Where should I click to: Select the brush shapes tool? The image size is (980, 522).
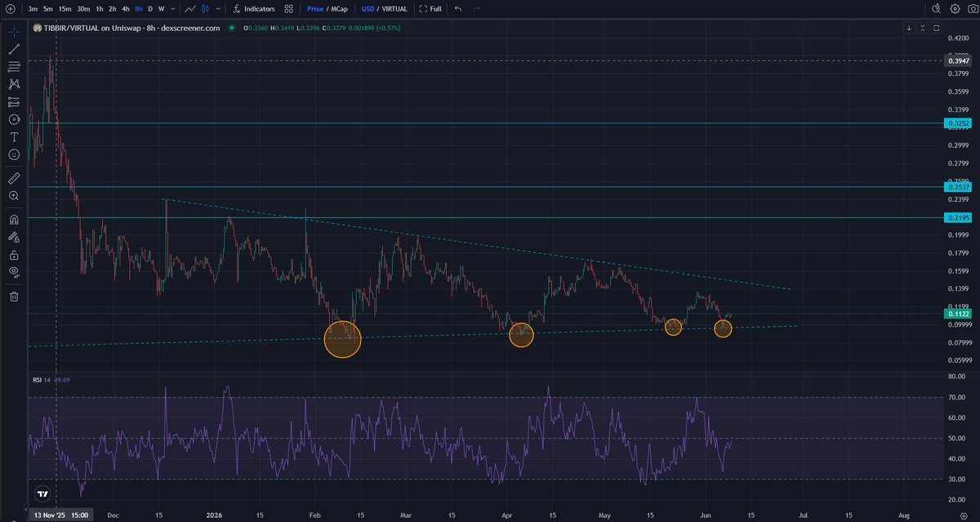pos(14,119)
